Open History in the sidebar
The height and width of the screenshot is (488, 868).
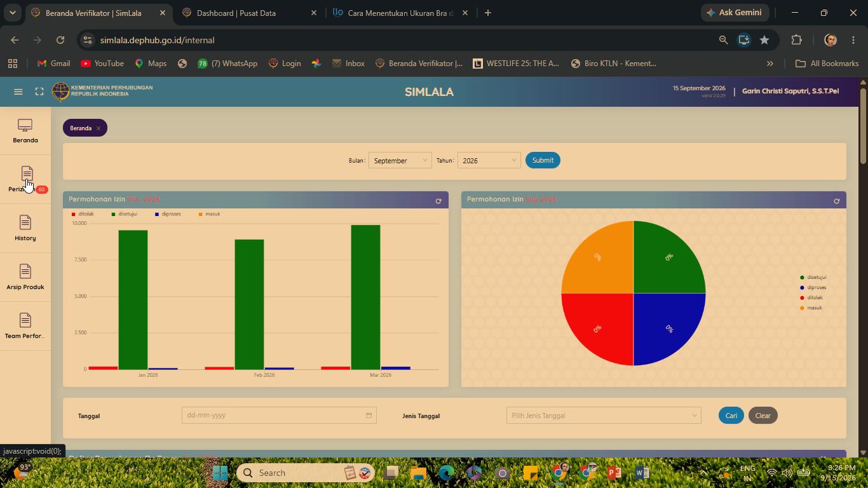(25, 229)
